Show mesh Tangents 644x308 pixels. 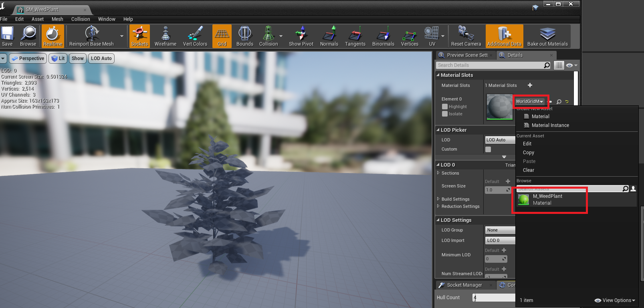pyautogui.click(x=355, y=36)
